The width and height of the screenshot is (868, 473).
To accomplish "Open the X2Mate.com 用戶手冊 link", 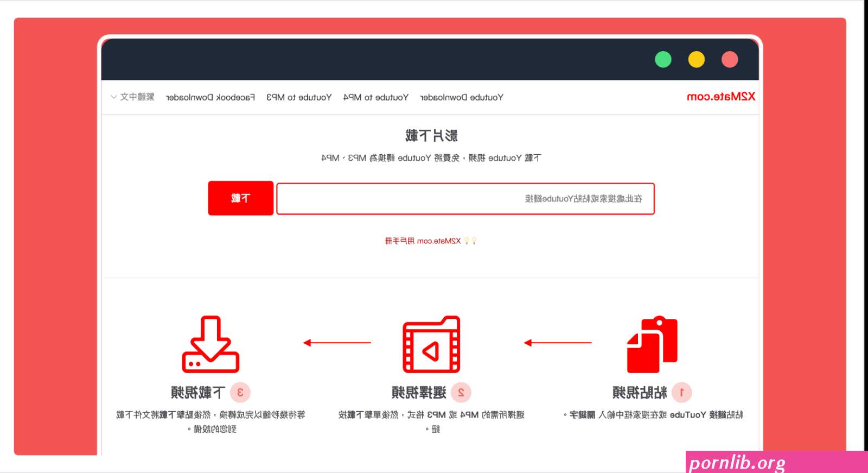I will point(423,241).
